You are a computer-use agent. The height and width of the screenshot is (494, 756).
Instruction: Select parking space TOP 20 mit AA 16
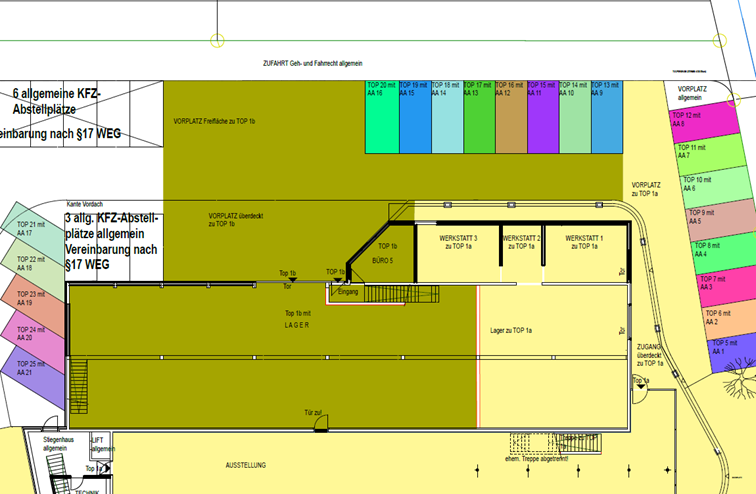pos(381,117)
